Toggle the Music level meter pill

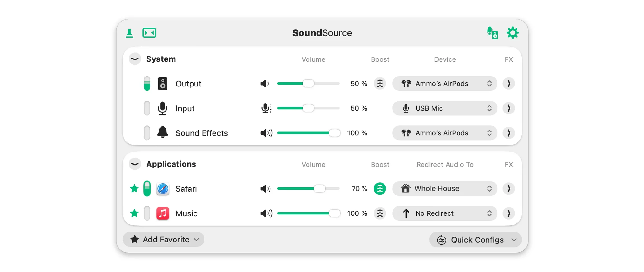(x=147, y=213)
